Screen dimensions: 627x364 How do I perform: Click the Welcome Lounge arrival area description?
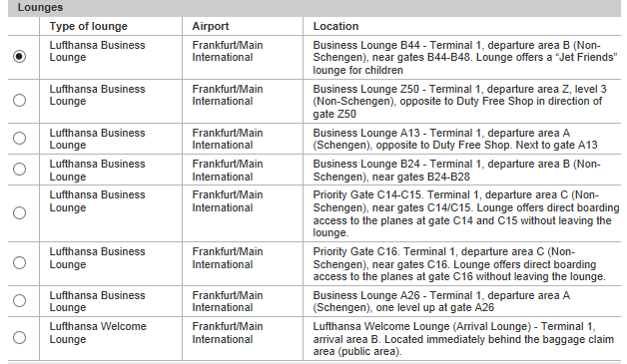(x=463, y=339)
